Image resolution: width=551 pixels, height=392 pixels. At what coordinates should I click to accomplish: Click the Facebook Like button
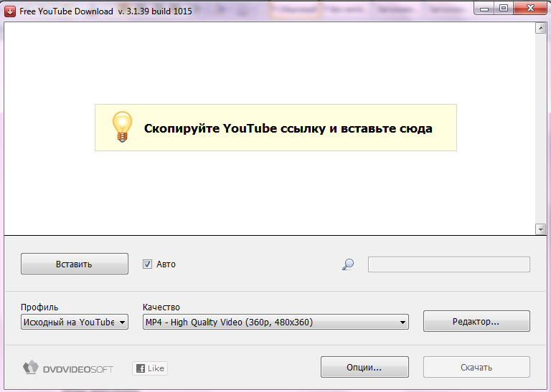(150, 368)
